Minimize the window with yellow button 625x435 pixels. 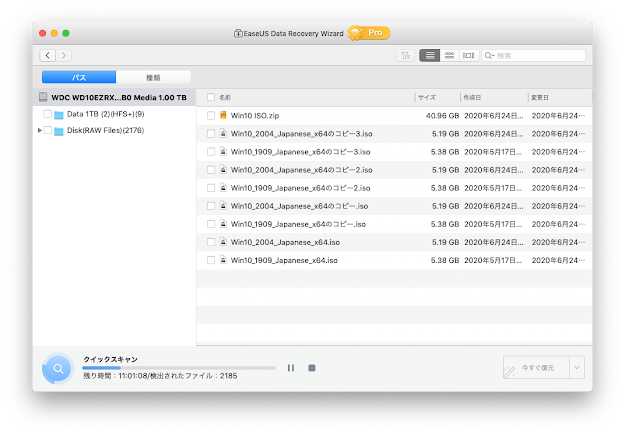54,33
